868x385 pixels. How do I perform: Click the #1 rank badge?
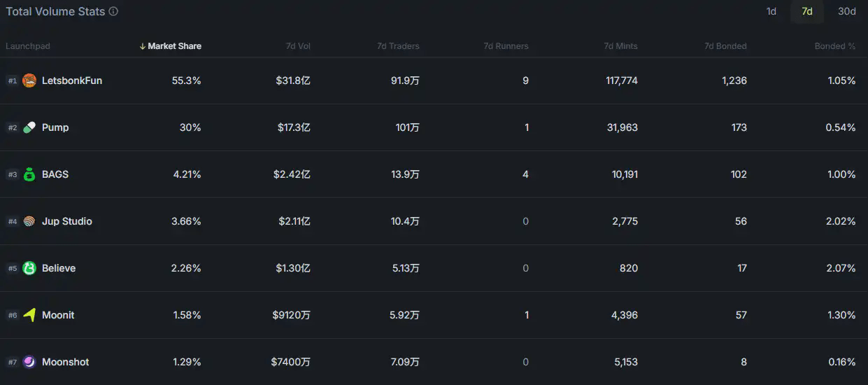(x=13, y=80)
